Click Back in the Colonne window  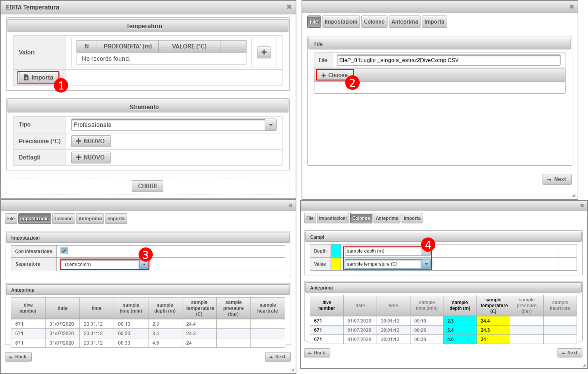(317, 353)
